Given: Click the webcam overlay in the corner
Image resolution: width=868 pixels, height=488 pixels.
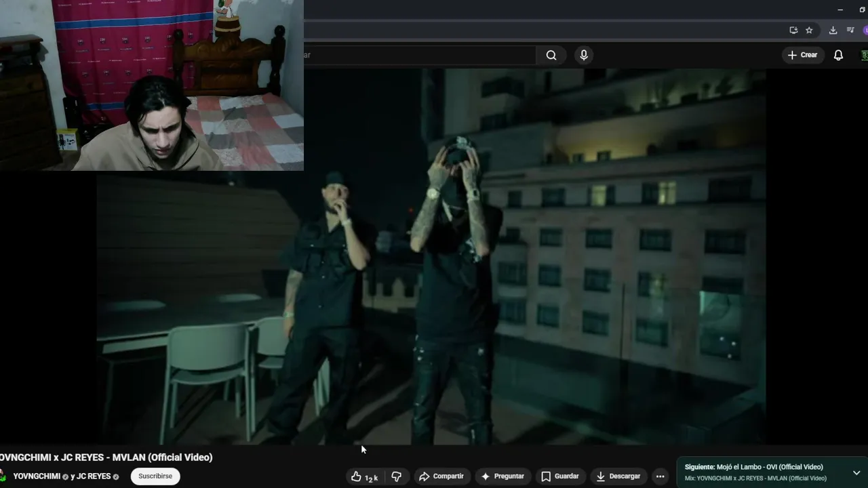Looking at the screenshot, I should tap(152, 85).
